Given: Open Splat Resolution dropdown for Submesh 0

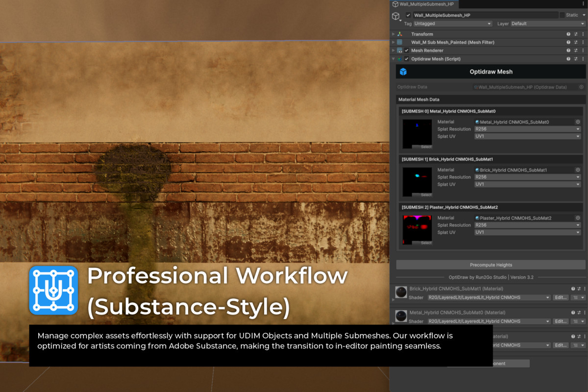Looking at the screenshot, I should [x=527, y=129].
